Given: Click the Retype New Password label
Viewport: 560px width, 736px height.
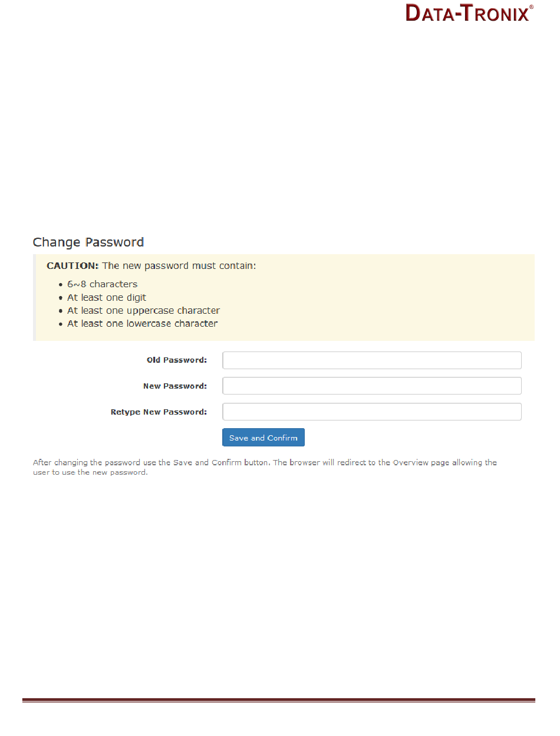Looking at the screenshot, I should [x=159, y=412].
